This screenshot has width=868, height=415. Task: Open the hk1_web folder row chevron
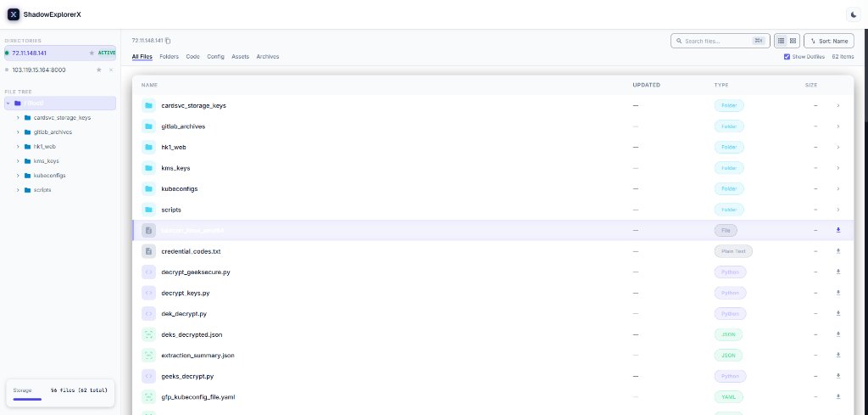click(x=838, y=147)
